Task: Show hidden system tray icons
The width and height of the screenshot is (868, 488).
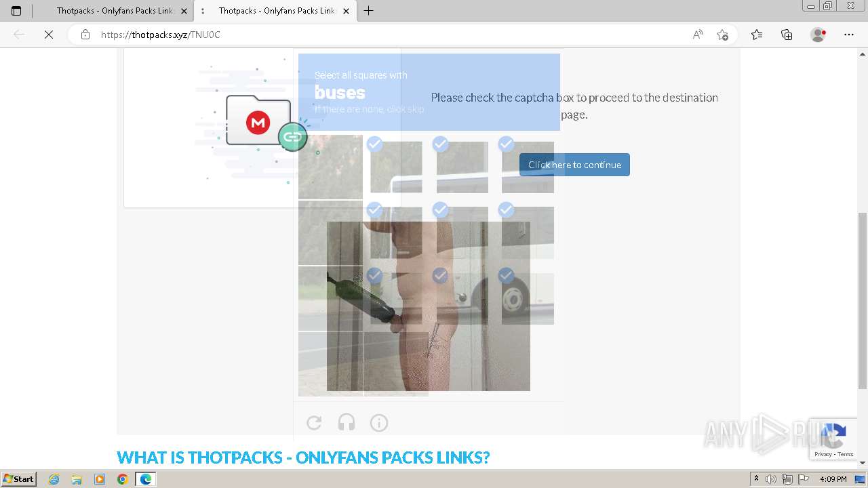Action: 757,479
